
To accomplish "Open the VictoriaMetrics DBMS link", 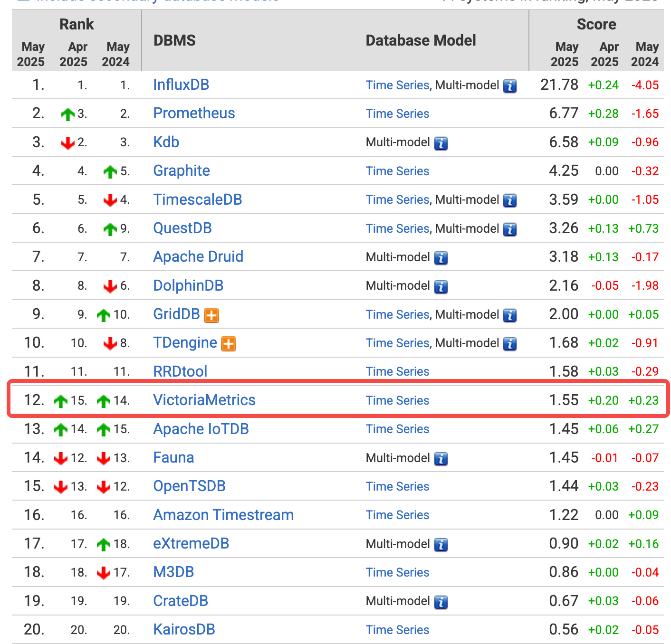I will 204,400.
